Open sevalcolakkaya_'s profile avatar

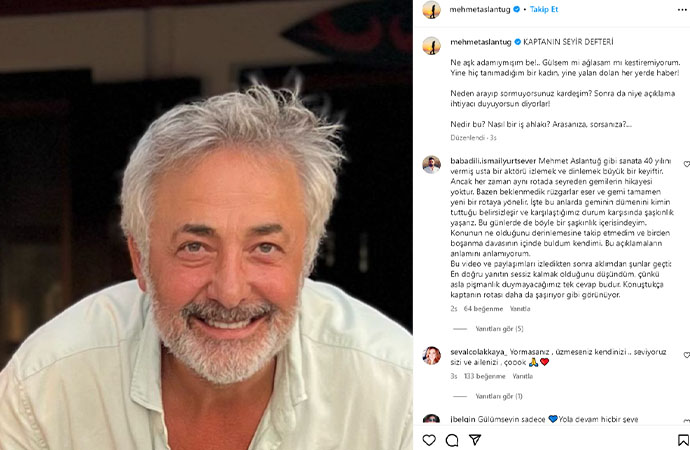click(x=432, y=355)
